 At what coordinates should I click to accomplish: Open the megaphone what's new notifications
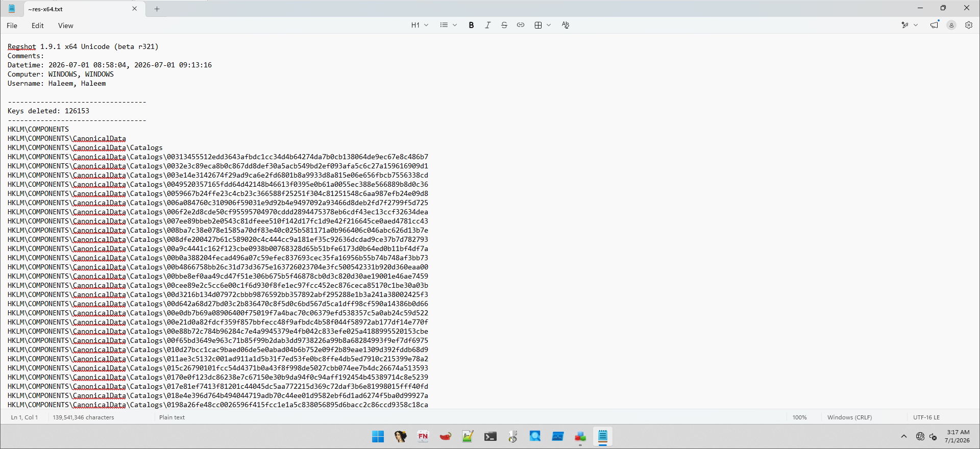pyautogui.click(x=934, y=25)
